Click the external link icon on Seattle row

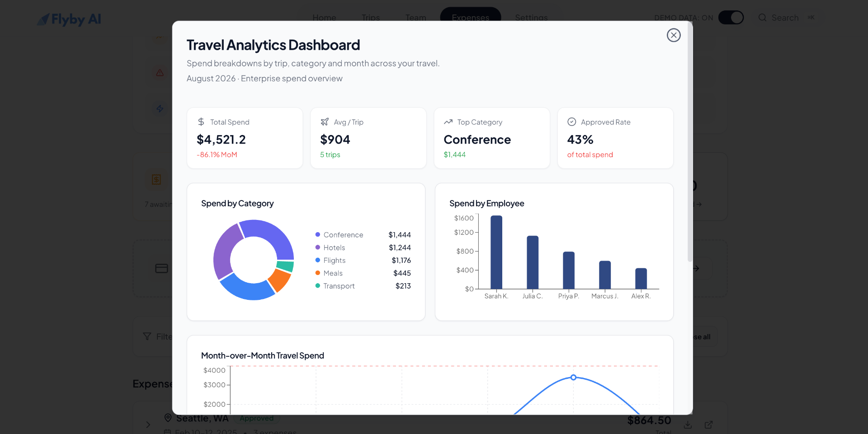click(709, 425)
